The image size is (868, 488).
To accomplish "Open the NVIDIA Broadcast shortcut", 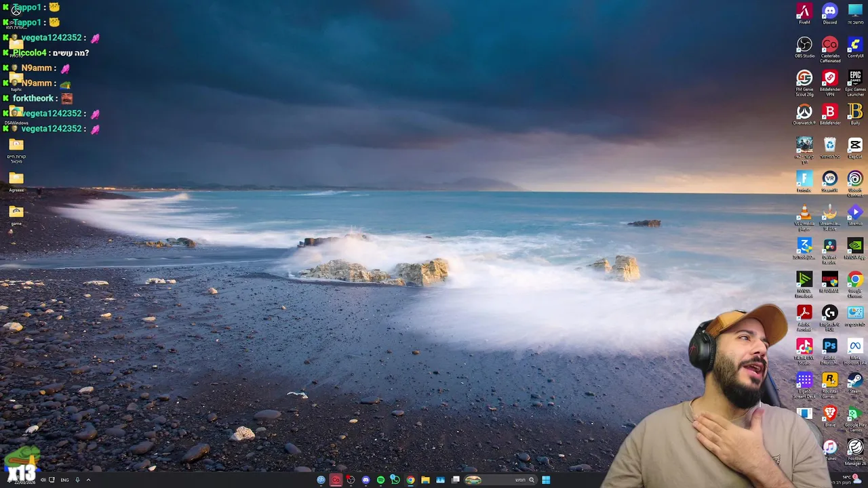I will point(804,285).
